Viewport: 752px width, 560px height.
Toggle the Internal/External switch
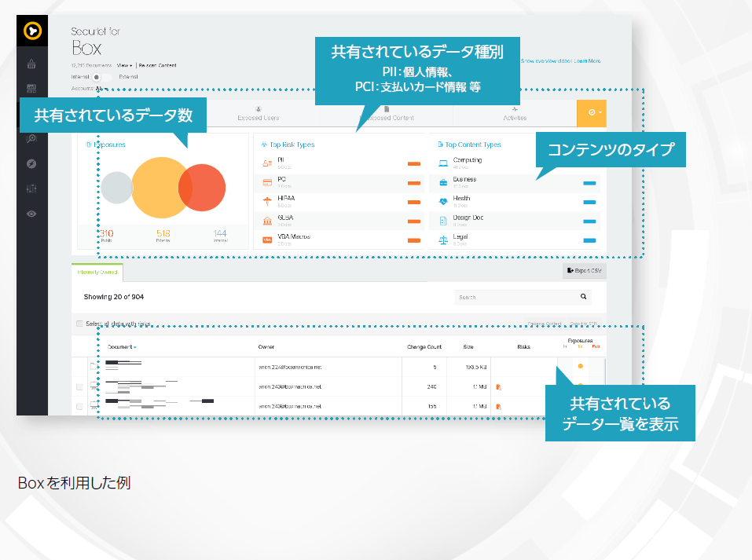click(102, 77)
